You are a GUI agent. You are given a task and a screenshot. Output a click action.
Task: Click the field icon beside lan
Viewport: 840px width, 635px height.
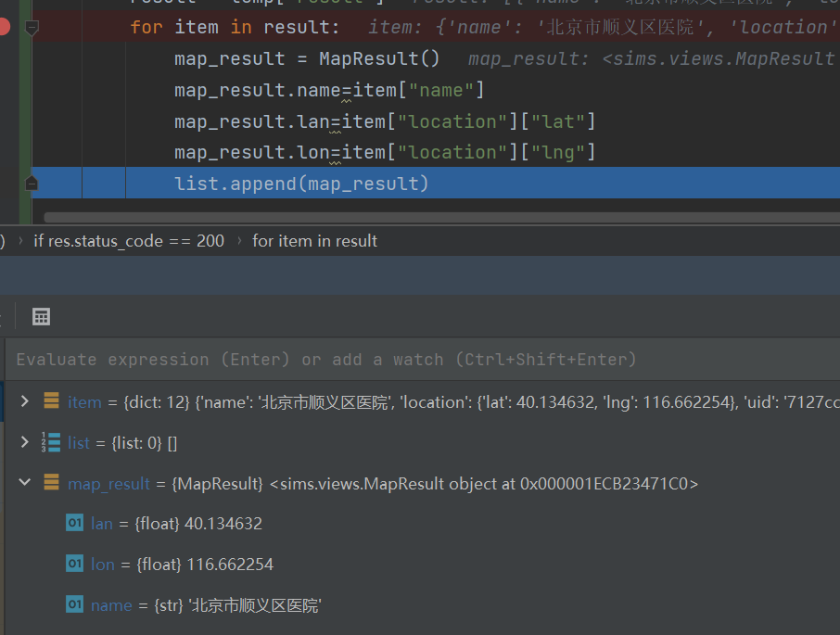click(x=74, y=523)
